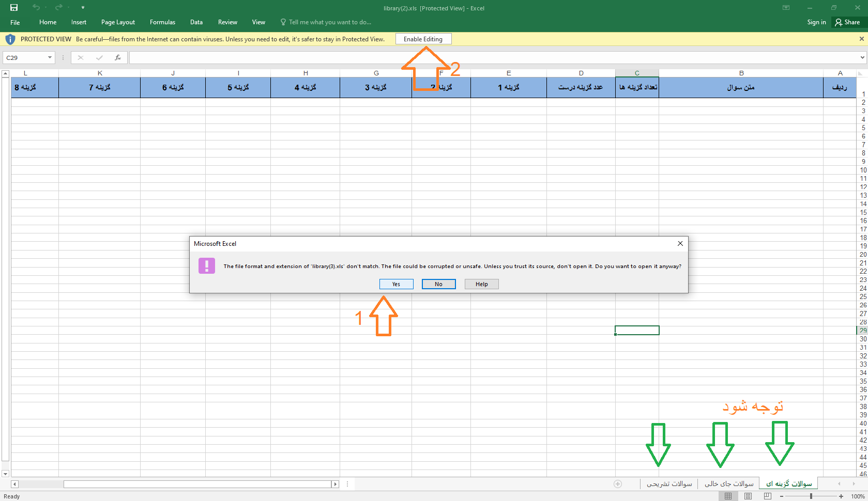Screen dimensions: 868x501
Task: Click the 'متن سوال' header cell
Action: (x=741, y=87)
